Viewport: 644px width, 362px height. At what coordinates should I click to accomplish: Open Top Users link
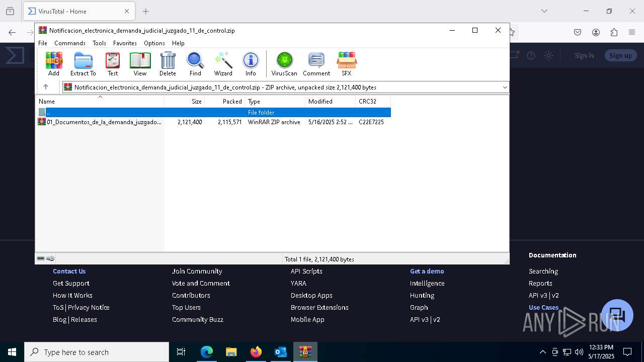tap(186, 307)
